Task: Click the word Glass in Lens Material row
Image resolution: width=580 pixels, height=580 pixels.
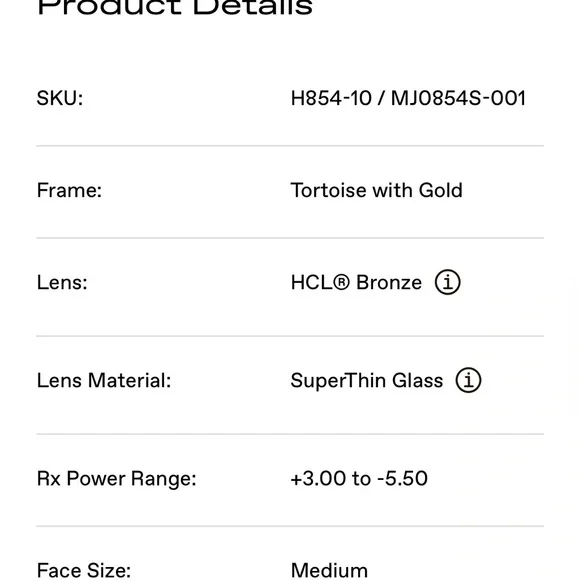Action: (417, 381)
